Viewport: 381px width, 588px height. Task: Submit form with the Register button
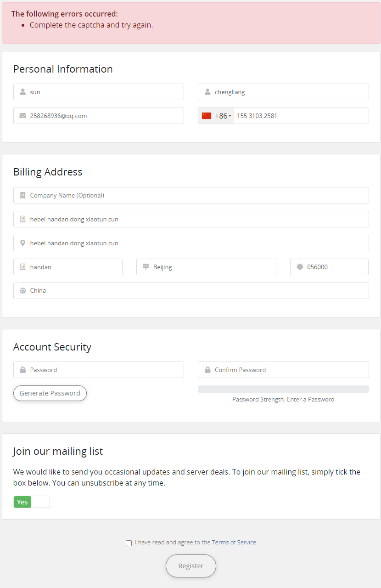(x=191, y=566)
